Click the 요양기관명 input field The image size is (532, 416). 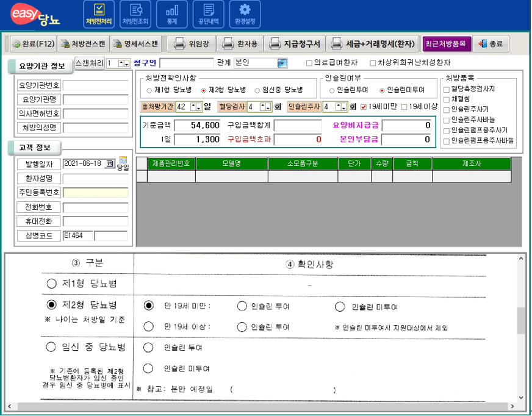pyautogui.click(x=96, y=100)
